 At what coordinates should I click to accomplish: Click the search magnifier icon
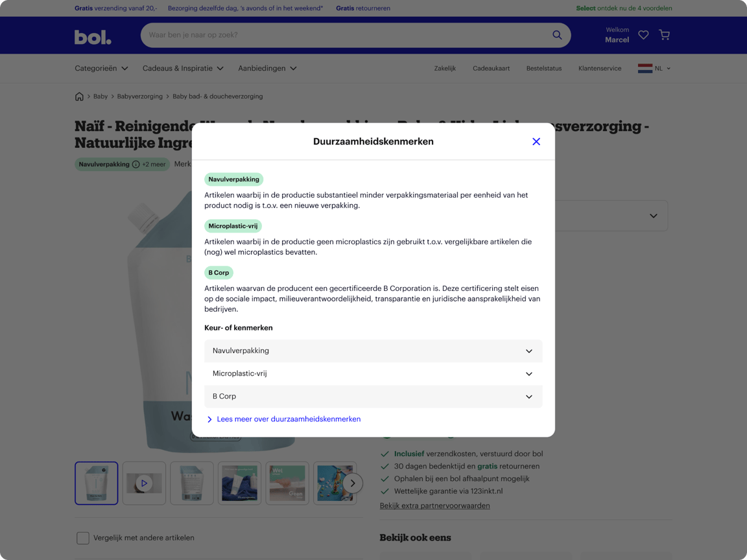coord(557,35)
